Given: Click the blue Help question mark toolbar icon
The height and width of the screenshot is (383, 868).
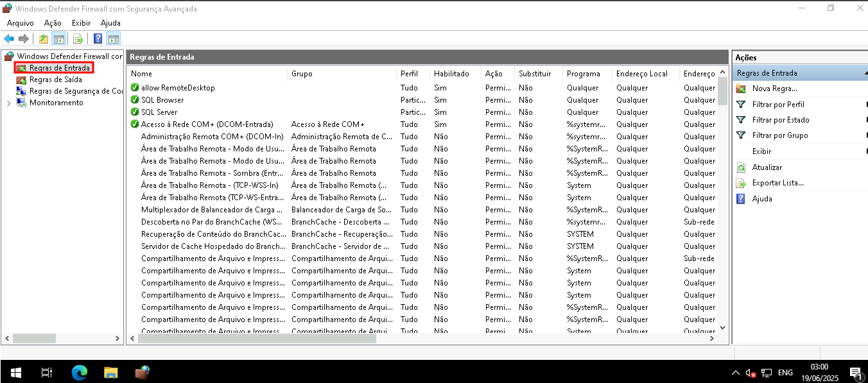Looking at the screenshot, I should (98, 38).
